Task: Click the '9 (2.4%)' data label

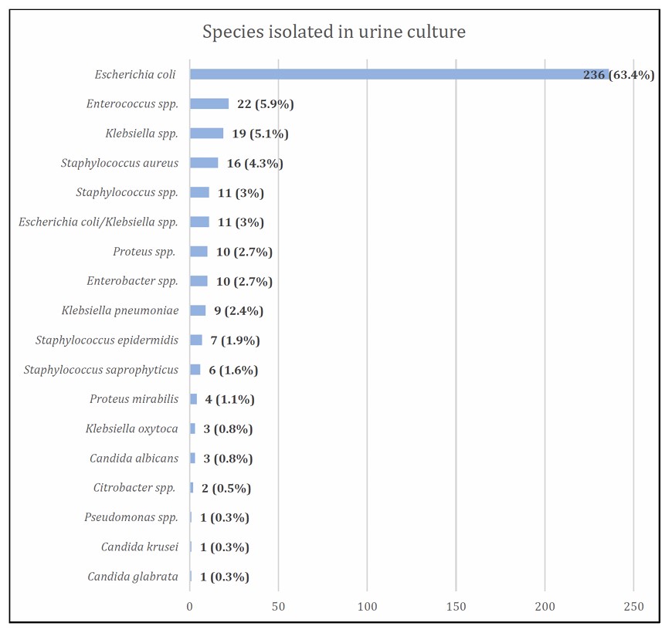Action: 239,311
